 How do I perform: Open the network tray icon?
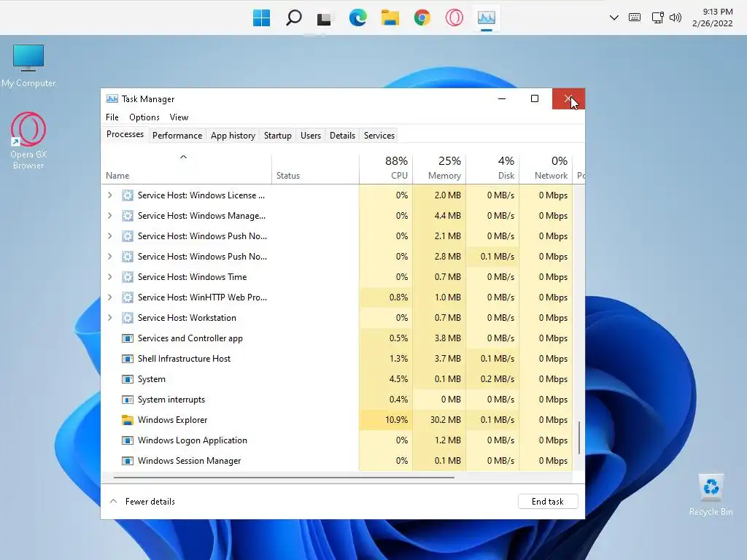(x=657, y=17)
